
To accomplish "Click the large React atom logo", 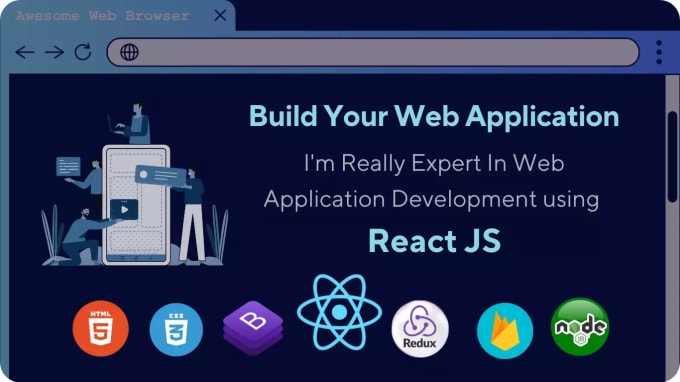I will coord(339,312).
